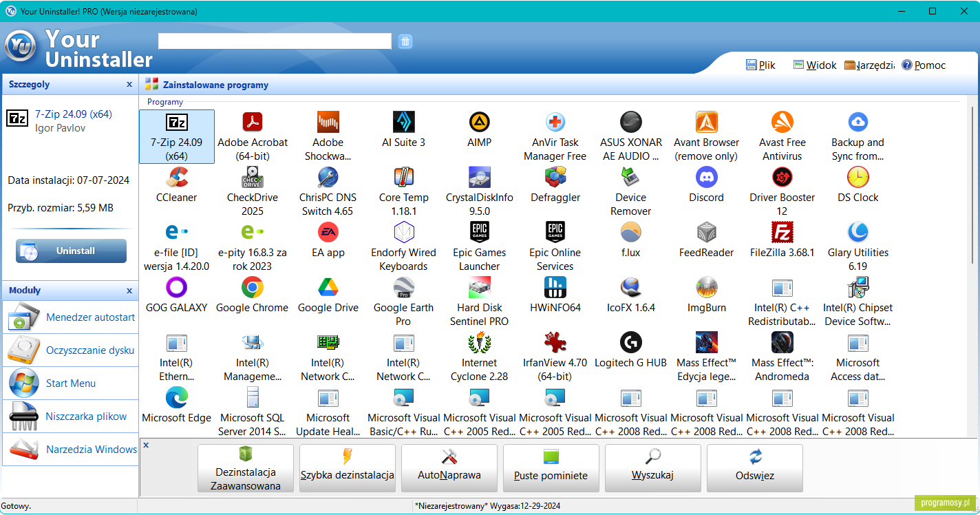Image resolution: width=980 pixels, height=515 pixels.
Task: Click the Odswiez refresh button
Action: [x=755, y=468]
